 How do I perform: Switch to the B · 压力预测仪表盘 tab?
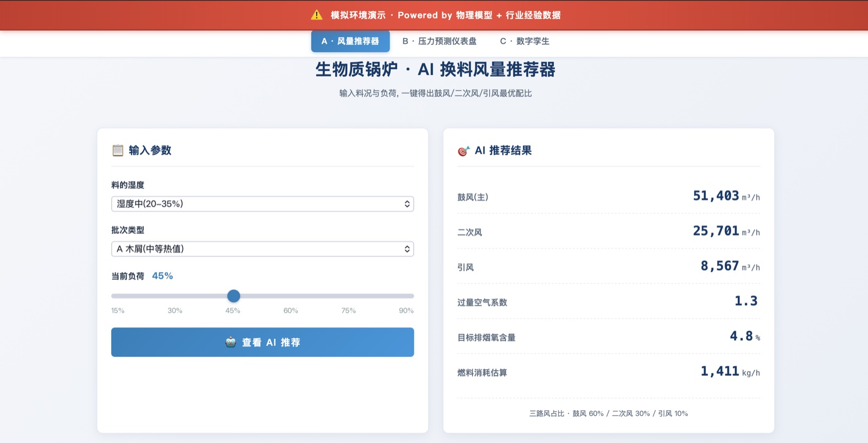[439, 41]
